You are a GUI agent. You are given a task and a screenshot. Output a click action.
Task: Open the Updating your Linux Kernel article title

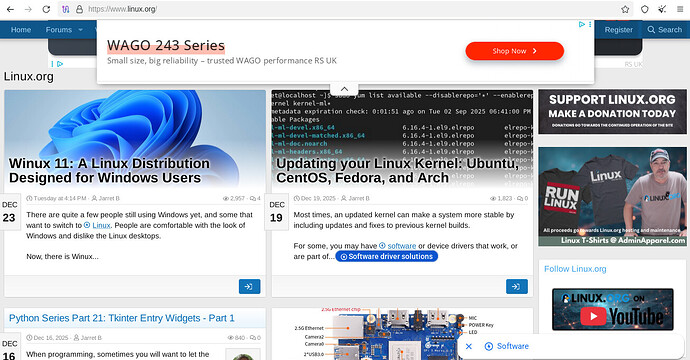pyautogui.click(x=397, y=170)
